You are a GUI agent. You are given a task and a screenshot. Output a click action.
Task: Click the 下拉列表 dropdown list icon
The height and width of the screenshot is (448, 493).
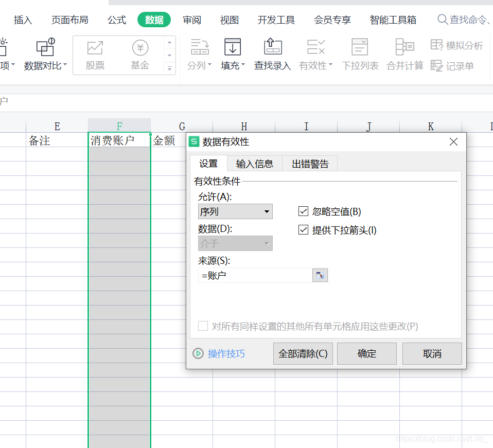click(x=360, y=47)
